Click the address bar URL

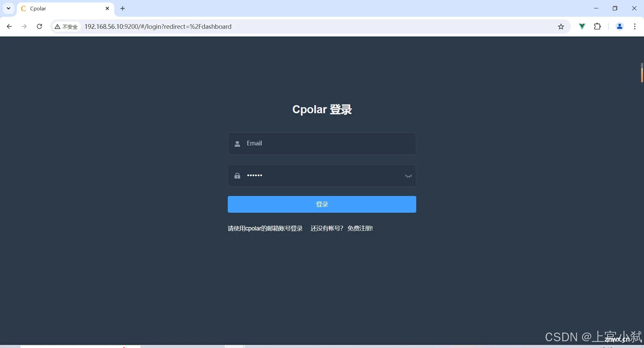coord(158,26)
